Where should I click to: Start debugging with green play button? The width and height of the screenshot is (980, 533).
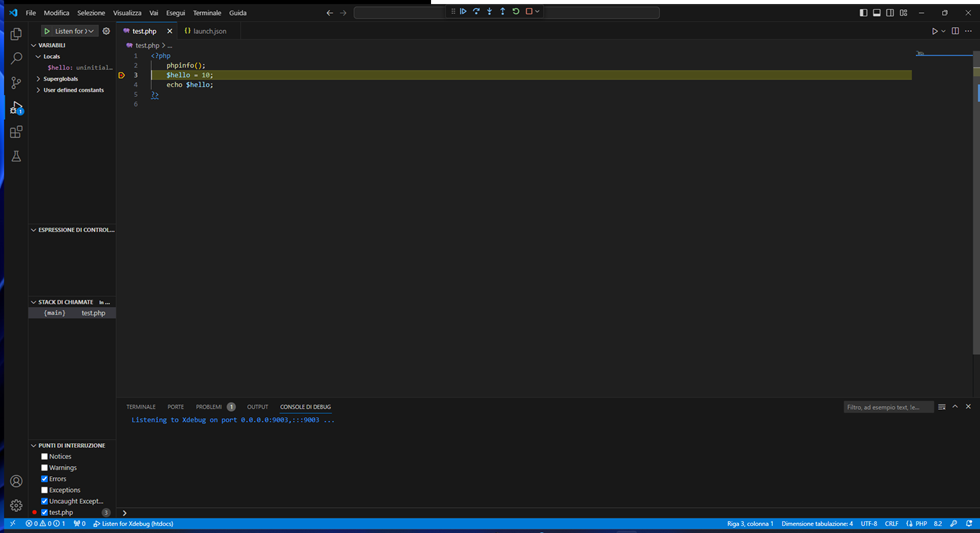pyautogui.click(x=47, y=31)
